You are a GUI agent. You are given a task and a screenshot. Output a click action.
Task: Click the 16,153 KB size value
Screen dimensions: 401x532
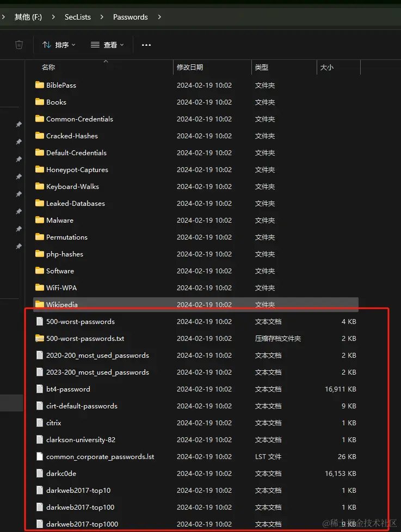point(340,473)
